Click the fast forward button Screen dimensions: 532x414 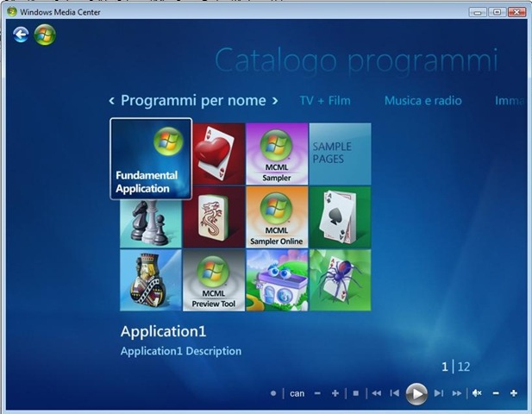457,393
